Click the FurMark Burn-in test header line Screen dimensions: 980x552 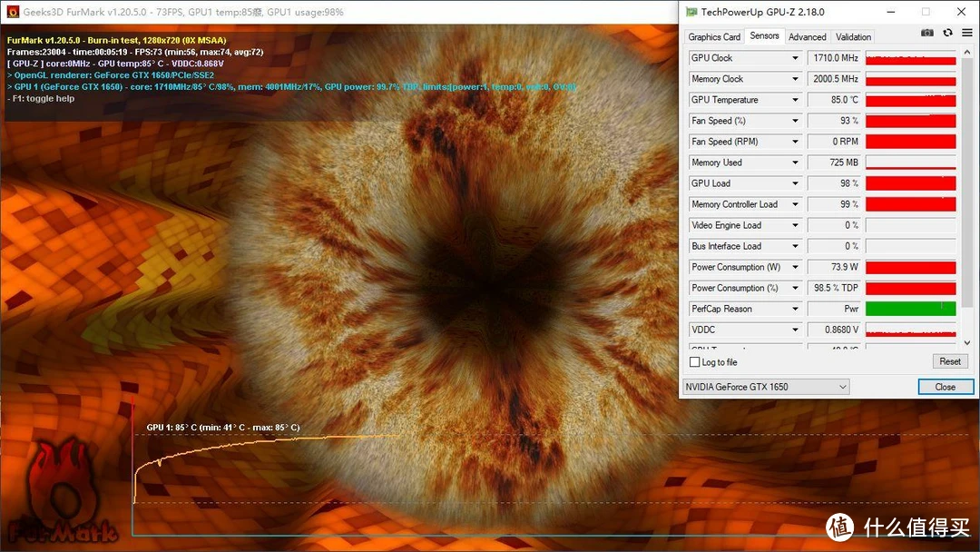pos(117,40)
